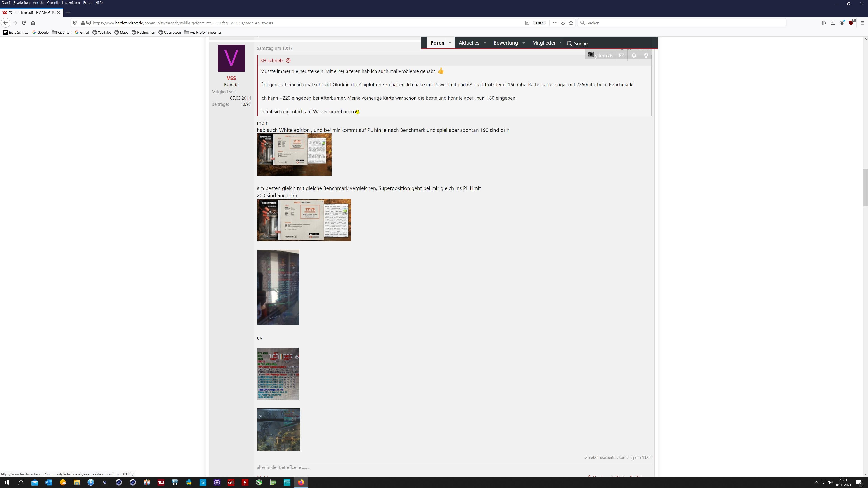Open forum inbox envelope icon
868x488 pixels.
click(621, 56)
